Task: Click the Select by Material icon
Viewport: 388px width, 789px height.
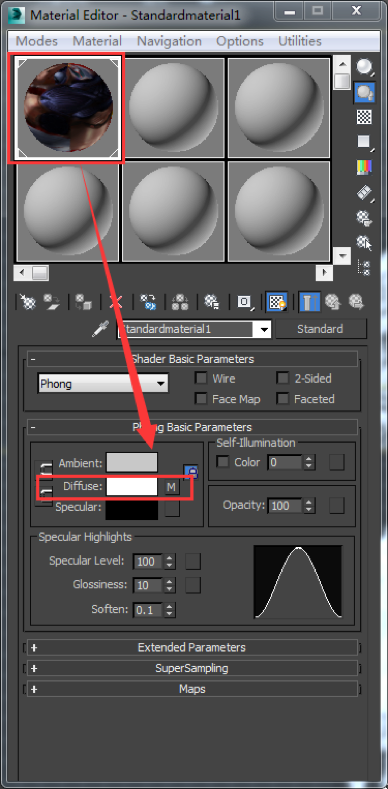Action: (364, 243)
